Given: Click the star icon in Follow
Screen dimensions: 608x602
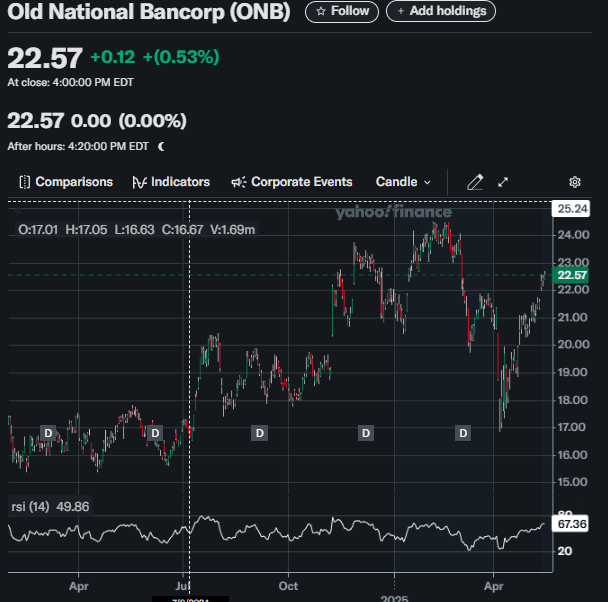Looking at the screenshot, I should coord(321,11).
